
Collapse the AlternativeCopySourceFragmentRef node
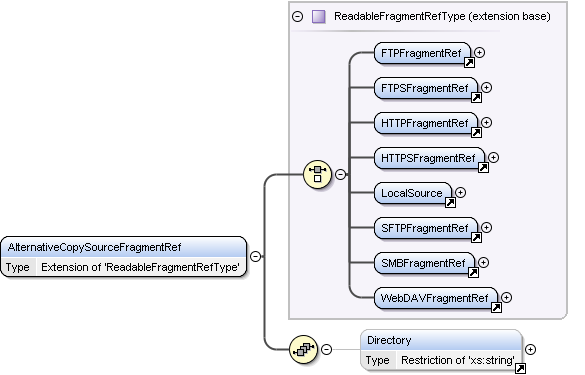[256, 257]
